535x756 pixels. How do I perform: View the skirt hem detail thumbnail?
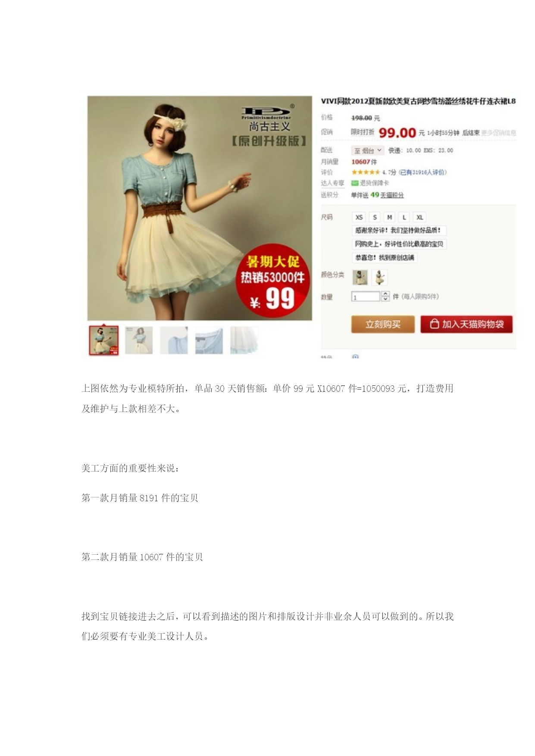[x=244, y=341]
